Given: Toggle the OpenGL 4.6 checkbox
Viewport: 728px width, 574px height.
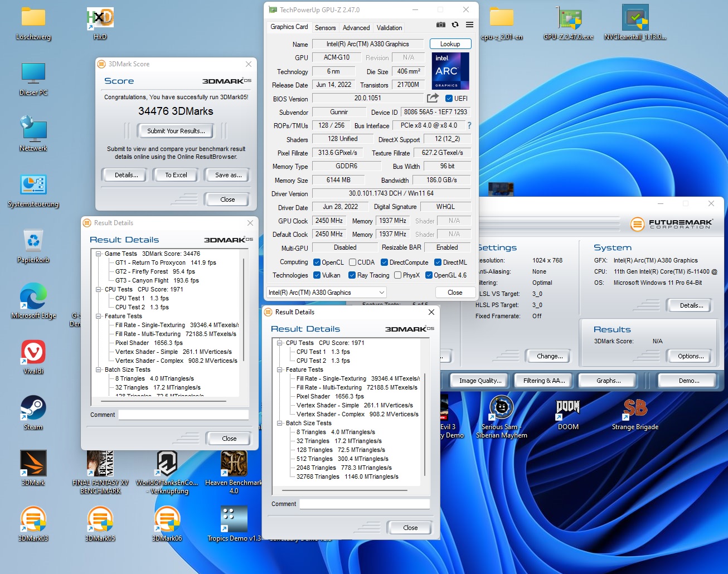Looking at the screenshot, I should click(429, 275).
